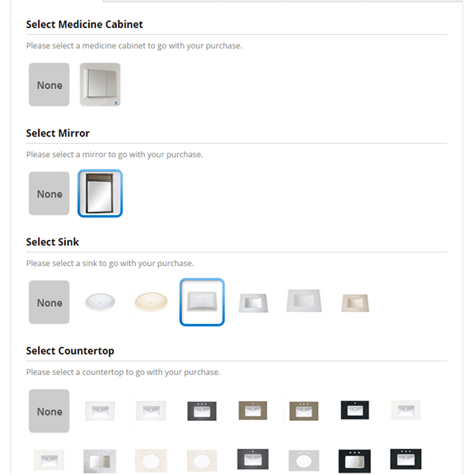The width and height of the screenshot is (476, 475).
Task: Select the speckled oval-cutout countertop in second row
Action: (151, 461)
